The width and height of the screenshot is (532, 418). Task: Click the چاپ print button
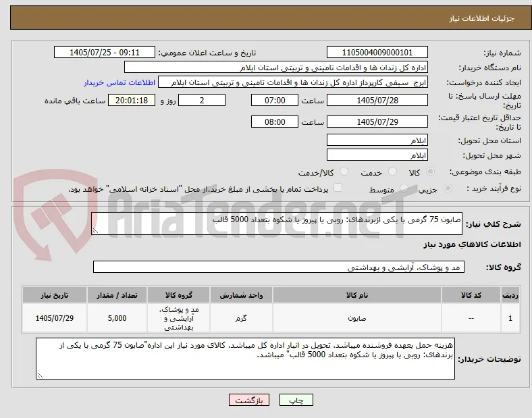click(x=296, y=400)
